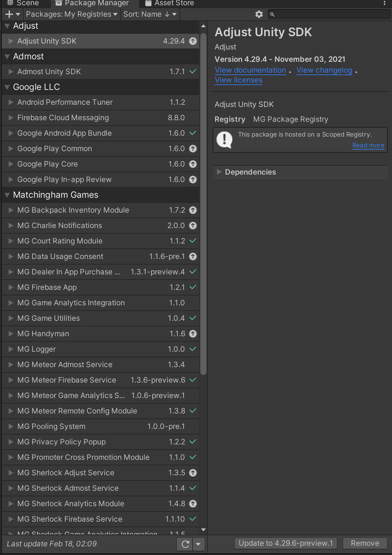
Task: Click the refresh package list button
Action: 185,544
